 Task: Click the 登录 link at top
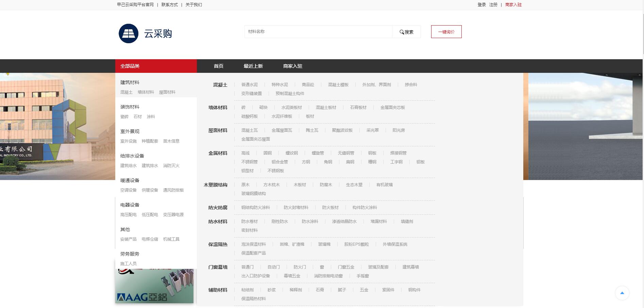tap(481, 5)
